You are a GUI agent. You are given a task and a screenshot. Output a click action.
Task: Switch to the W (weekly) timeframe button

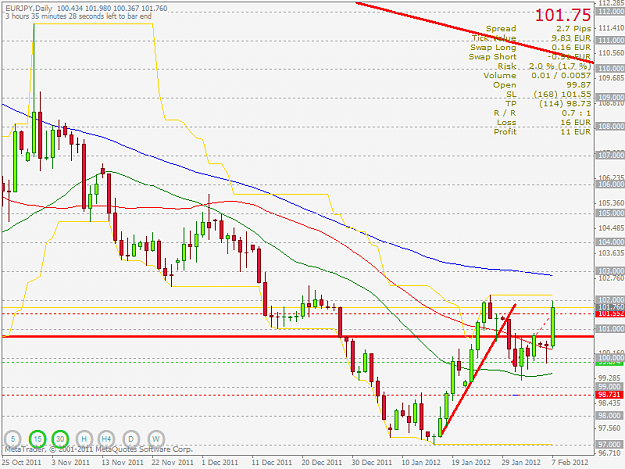tap(156, 439)
